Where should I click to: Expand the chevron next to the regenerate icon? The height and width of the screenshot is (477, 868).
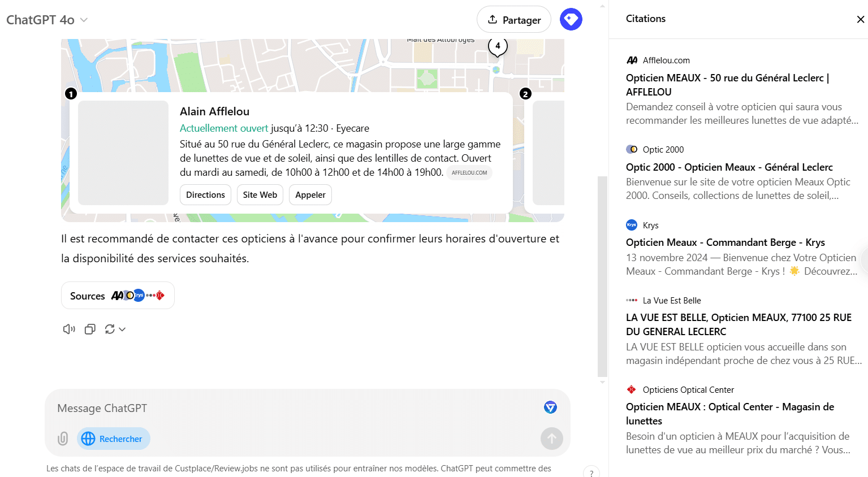point(122,329)
